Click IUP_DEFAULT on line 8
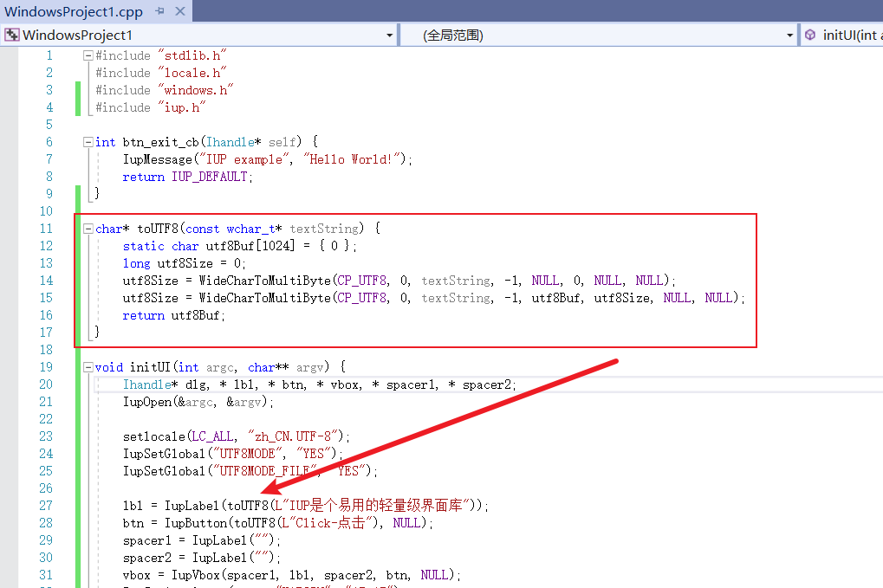The image size is (883, 588). coord(210,177)
